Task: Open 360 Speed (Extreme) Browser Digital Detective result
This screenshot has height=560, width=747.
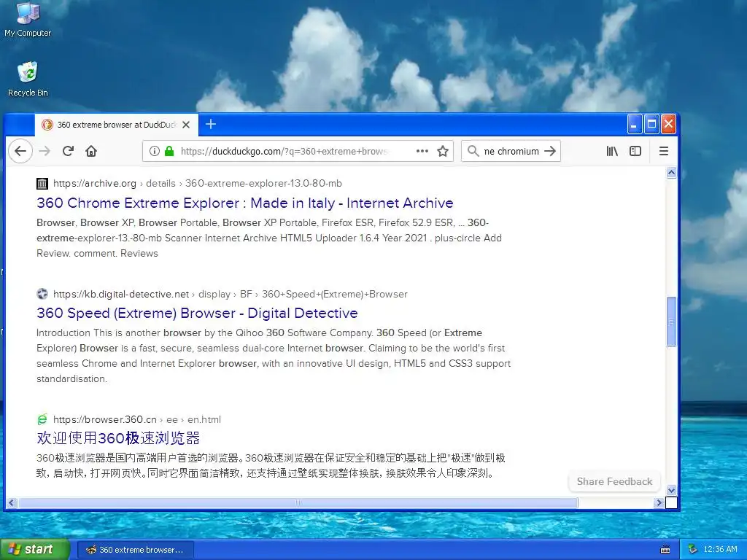Action: [197, 313]
